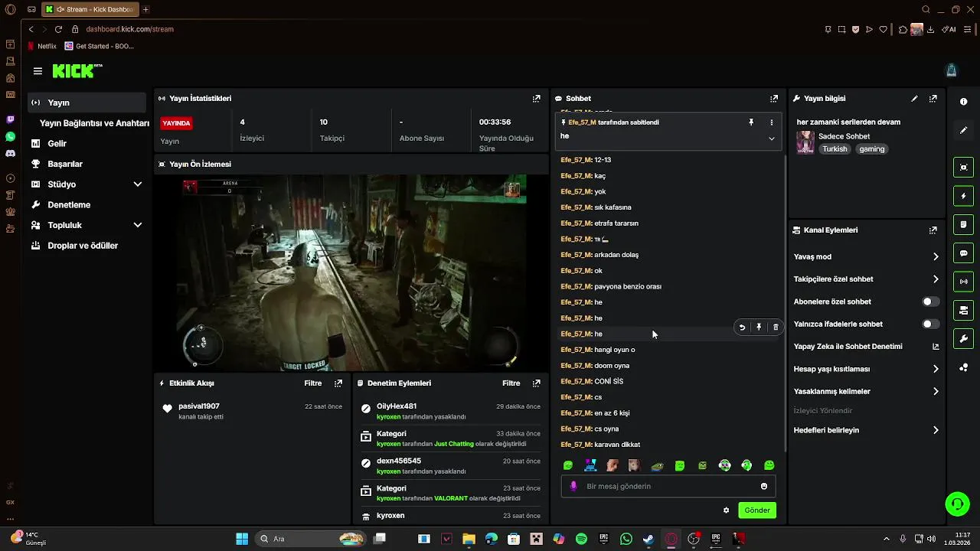Open Windows Start menu

point(242,539)
